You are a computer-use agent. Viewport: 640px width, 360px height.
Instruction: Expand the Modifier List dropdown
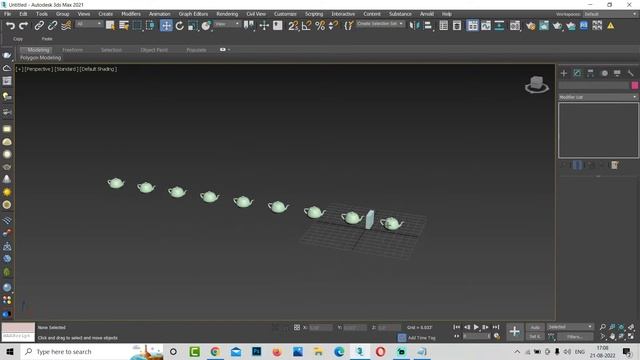[x=598, y=97]
